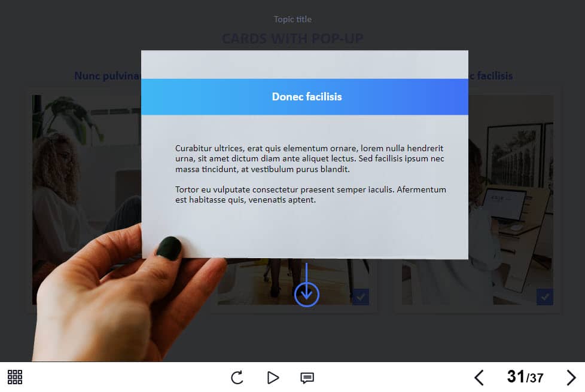
Task: Click the replay slide icon
Action: coord(237,378)
